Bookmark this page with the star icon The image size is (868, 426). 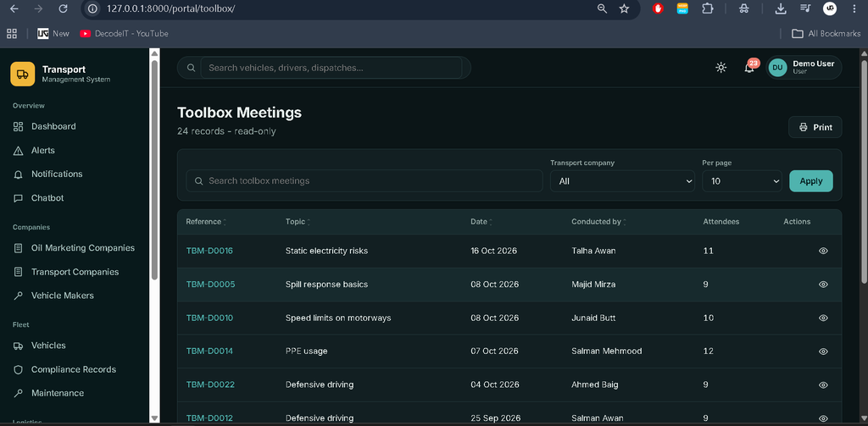point(625,8)
